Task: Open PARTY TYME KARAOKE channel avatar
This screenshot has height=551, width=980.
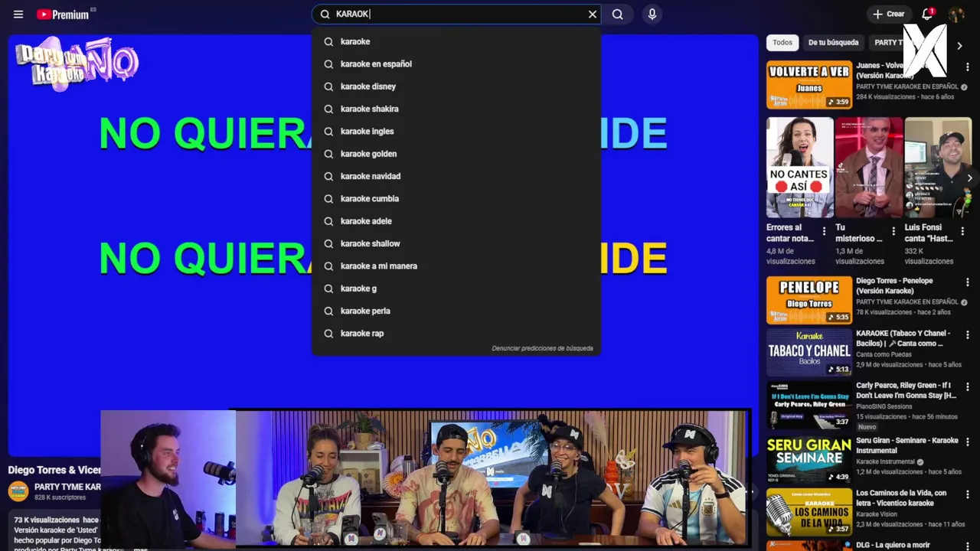Action: click(18, 491)
